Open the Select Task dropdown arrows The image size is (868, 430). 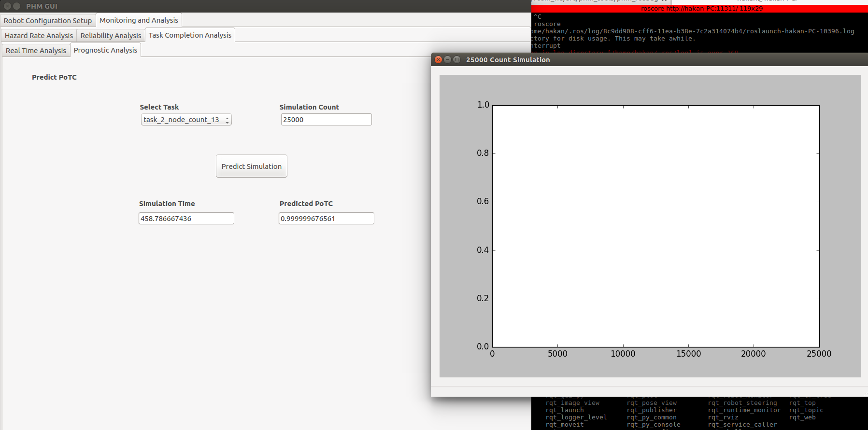(227, 120)
